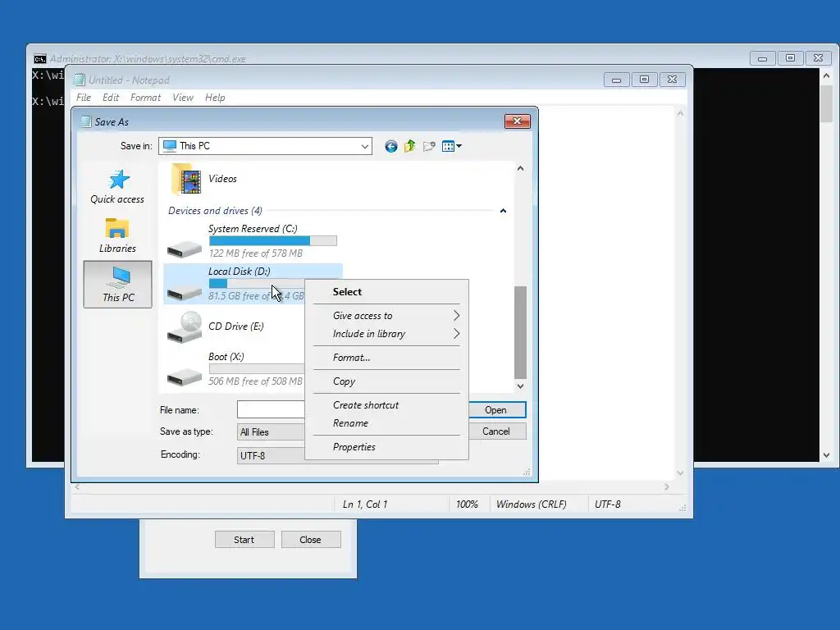
Task: Minimize the cmd.exe window
Action: (x=762, y=58)
